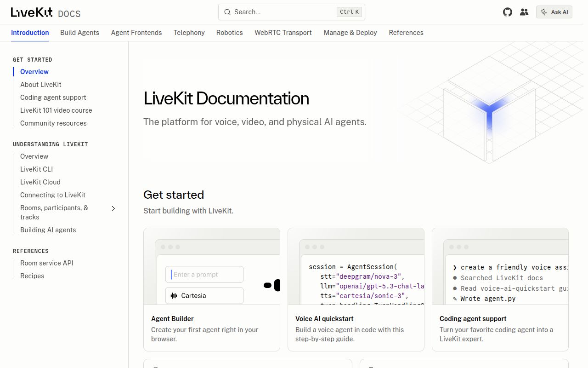This screenshot has height=368, width=588.
Task: Open the GitHub icon link
Action: [508, 12]
